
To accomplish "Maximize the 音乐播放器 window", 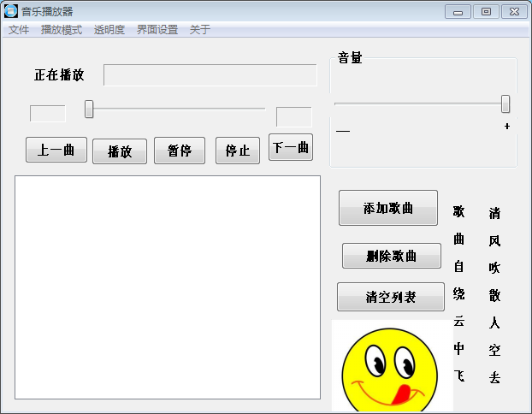I will pos(486,12).
